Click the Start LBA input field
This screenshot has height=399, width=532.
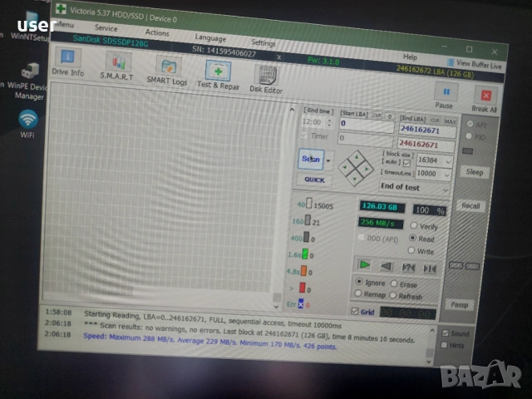coord(367,125)
